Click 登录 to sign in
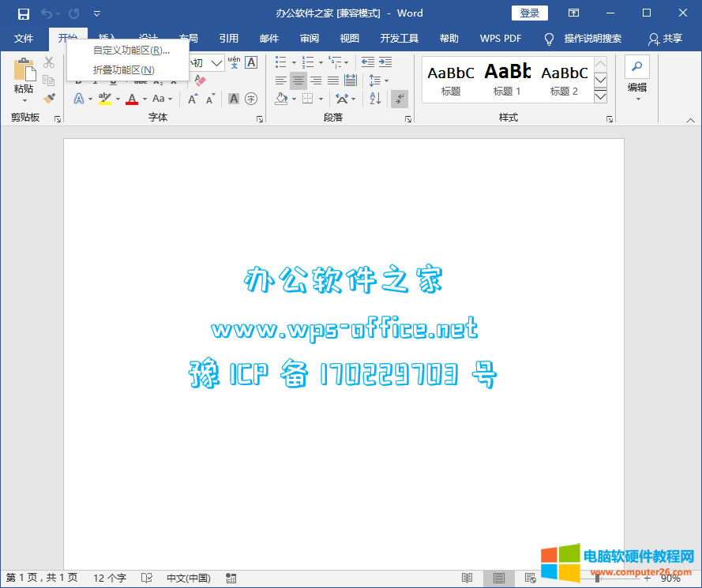702x588 pixels. click(x=529, y=13)
